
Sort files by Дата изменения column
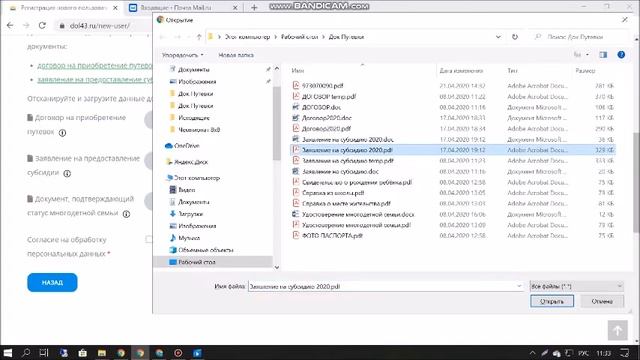coord(461,71)
